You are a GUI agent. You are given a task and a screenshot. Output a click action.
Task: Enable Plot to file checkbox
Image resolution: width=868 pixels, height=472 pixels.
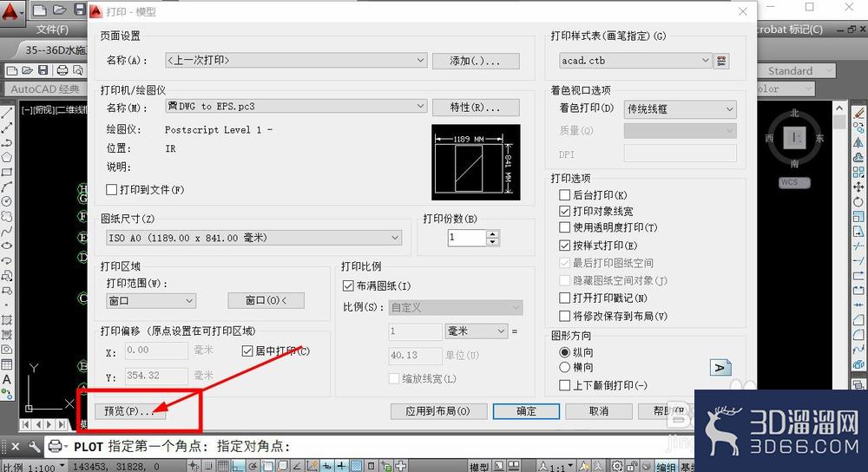tap(111, 190)
